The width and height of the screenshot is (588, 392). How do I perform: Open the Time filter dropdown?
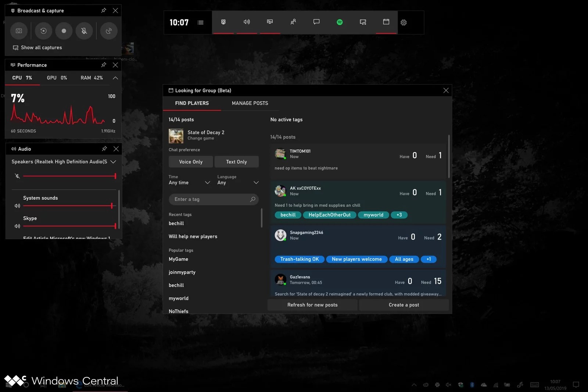point(189,183)
